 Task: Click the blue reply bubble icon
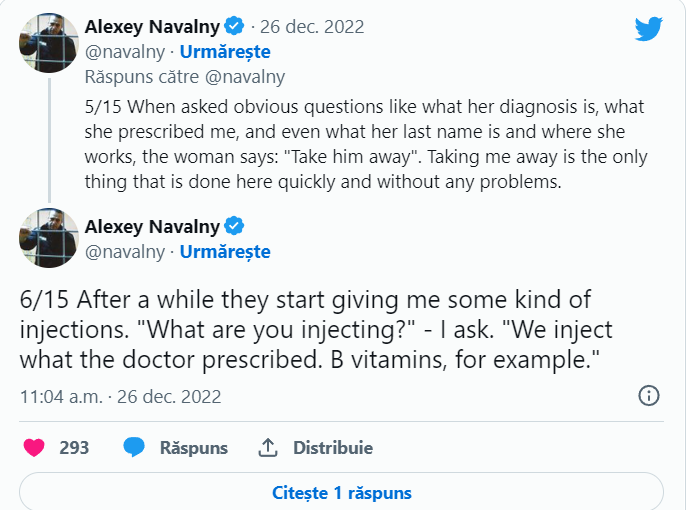[134, 448]
